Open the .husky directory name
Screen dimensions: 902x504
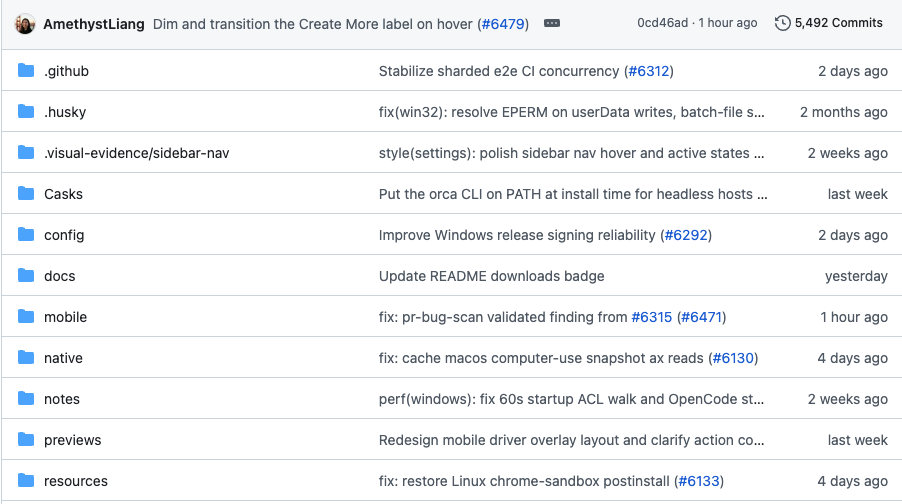[65, 112]
